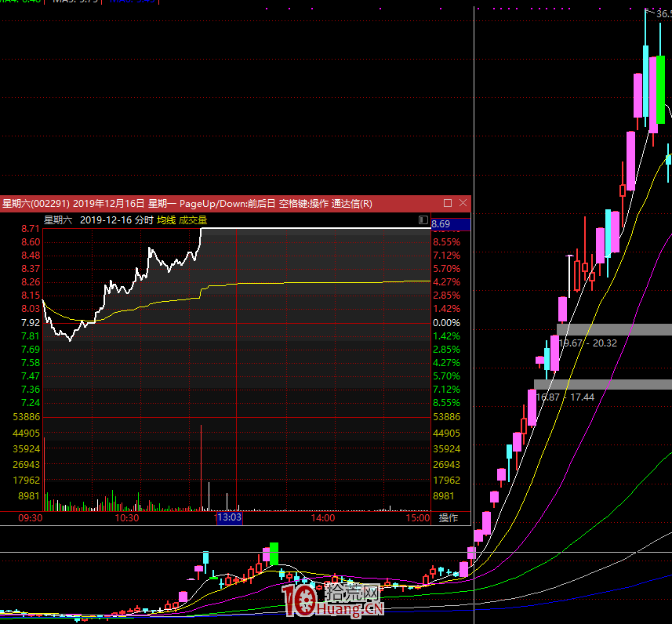672x624 pixels.
Task: Click the 16.87 - 17.44 gap zone bar
Action: 602,384
